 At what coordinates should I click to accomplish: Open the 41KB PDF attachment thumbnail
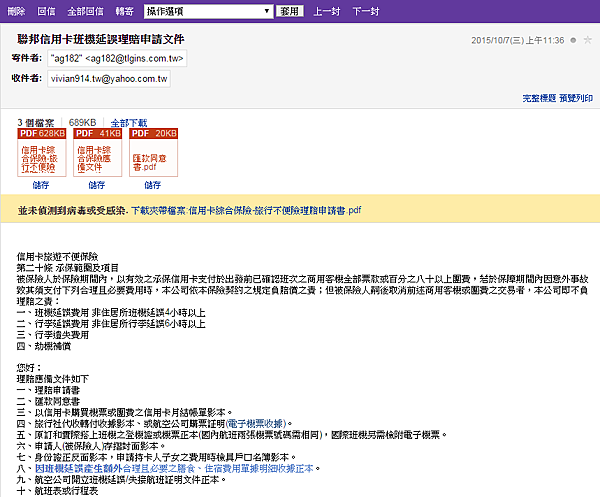click(x=98, y=152)
